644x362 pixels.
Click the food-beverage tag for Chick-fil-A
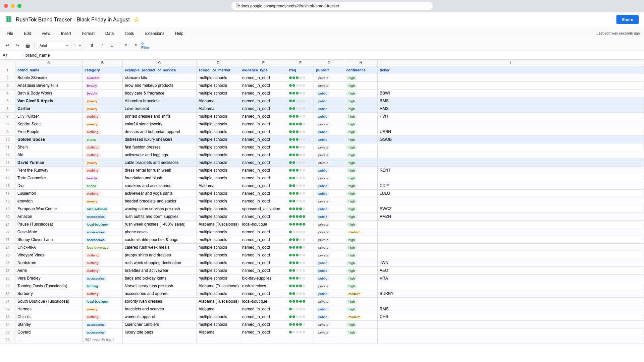click(x=98, y=248)
